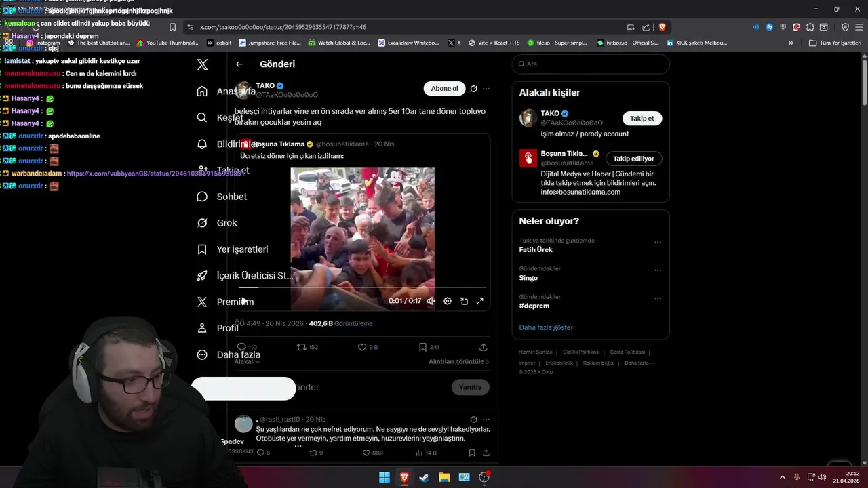
Task: Share the main tweet
Action: [x=484, y=347]
